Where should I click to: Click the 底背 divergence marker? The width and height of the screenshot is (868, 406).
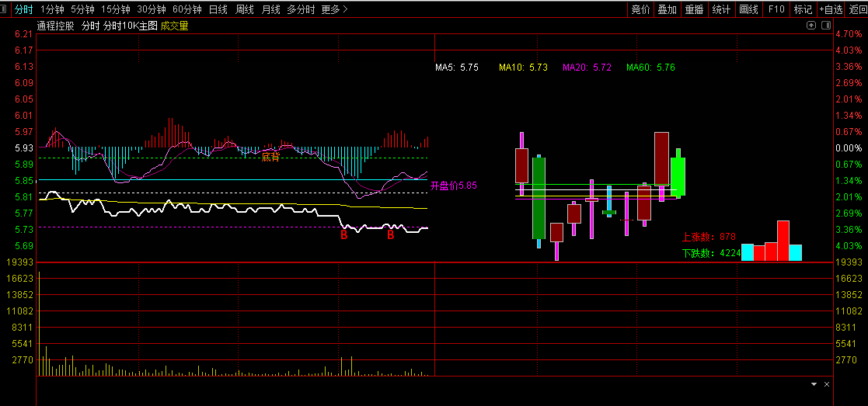pos(270,158)
